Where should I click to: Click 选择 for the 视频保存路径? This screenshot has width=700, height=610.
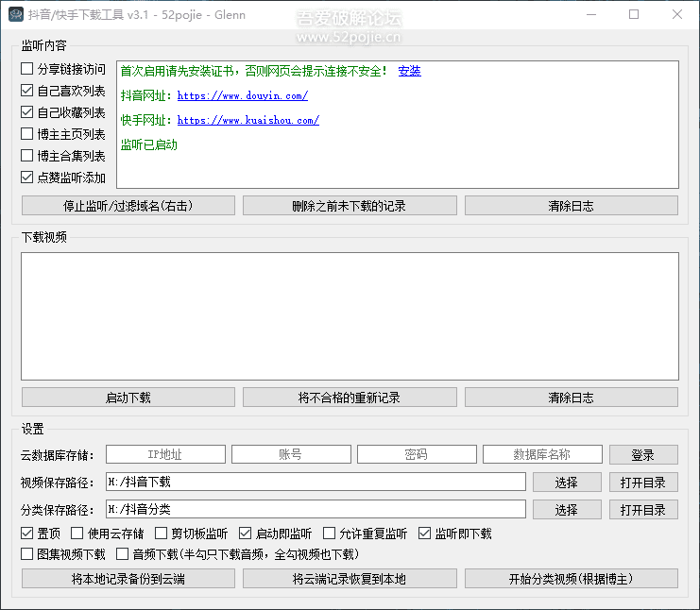(x=567, y=483)
